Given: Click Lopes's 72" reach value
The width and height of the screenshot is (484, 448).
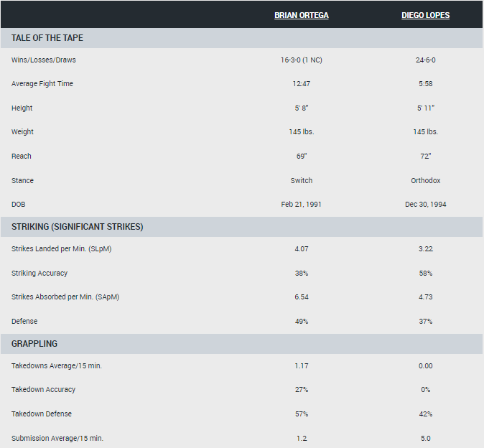Looking at the screenshot, I should 426,157.
